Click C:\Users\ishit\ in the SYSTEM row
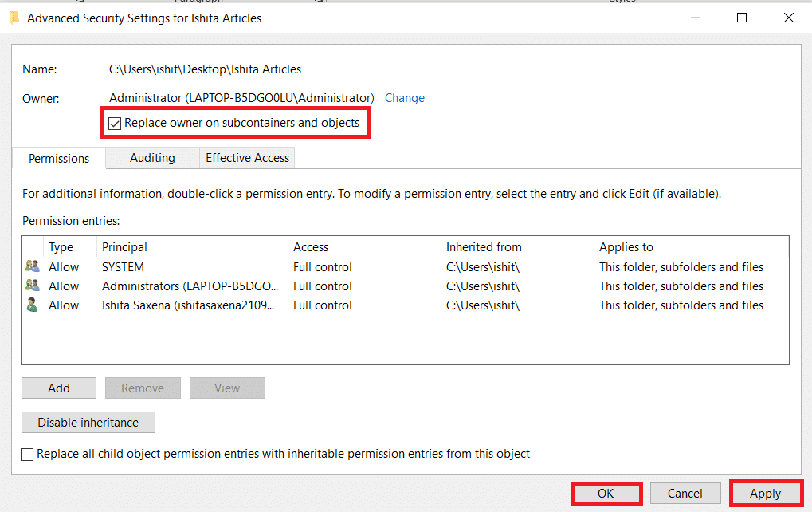 coord(483,267)
